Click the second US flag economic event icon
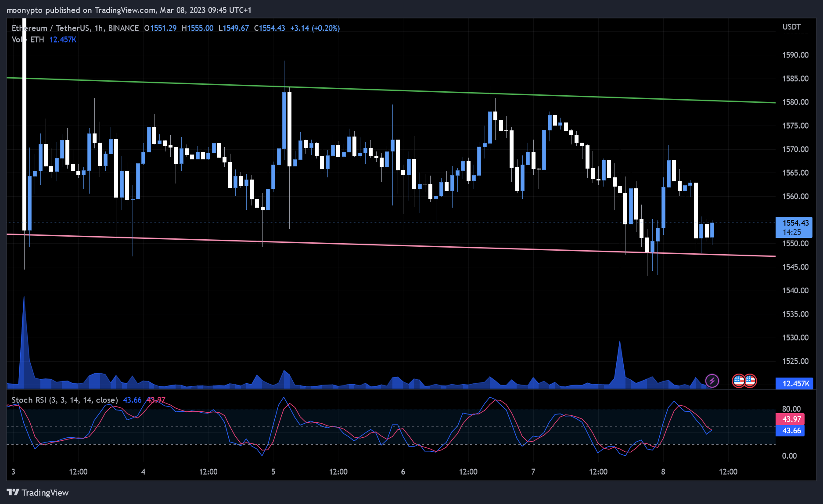Image resolution: width=823 pixels, height=504 pixels. (750, 381)
